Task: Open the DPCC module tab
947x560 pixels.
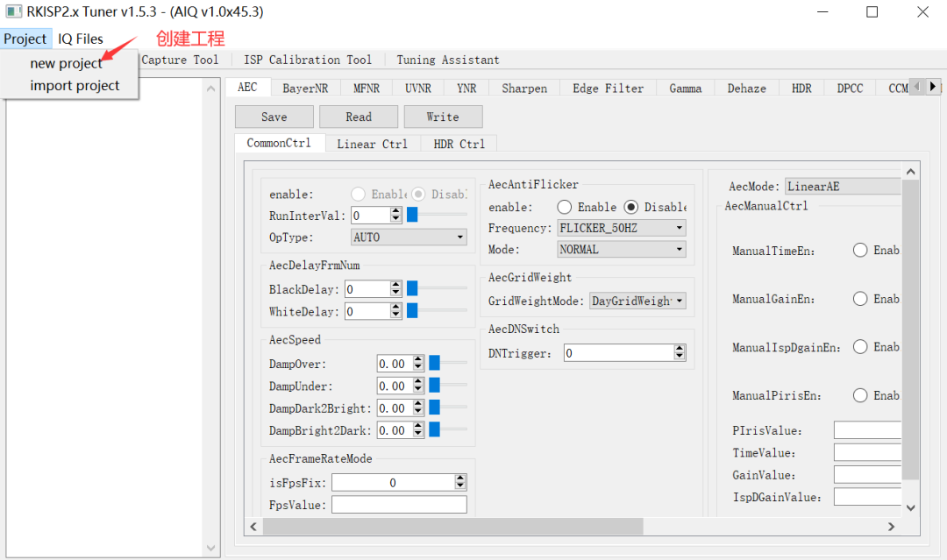Action: coord(850,89)
